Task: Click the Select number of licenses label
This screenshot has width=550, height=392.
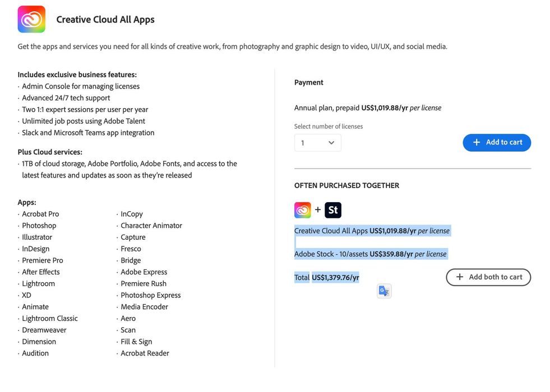Action: (x=329, y=127)
